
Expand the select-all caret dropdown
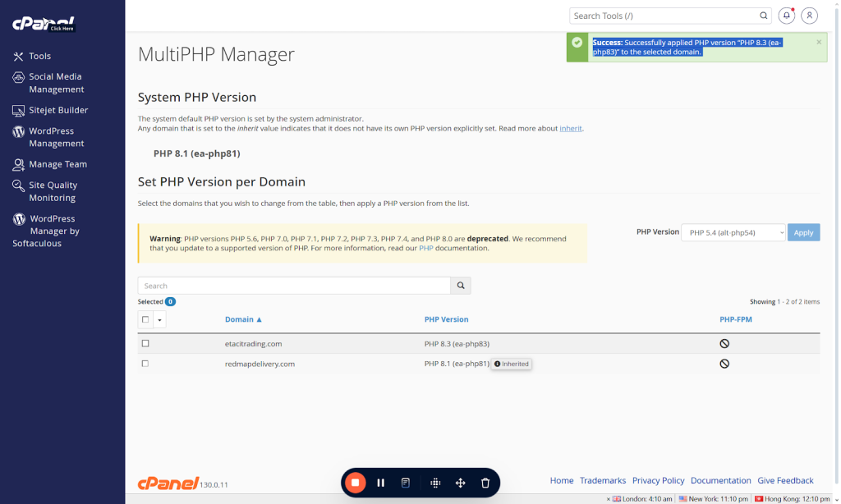159,319
